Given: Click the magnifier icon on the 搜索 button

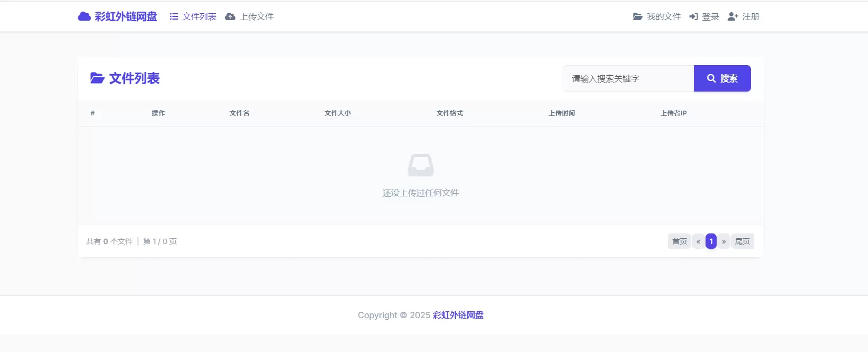Looking at the screenshot, I should [x=711, y=78].
